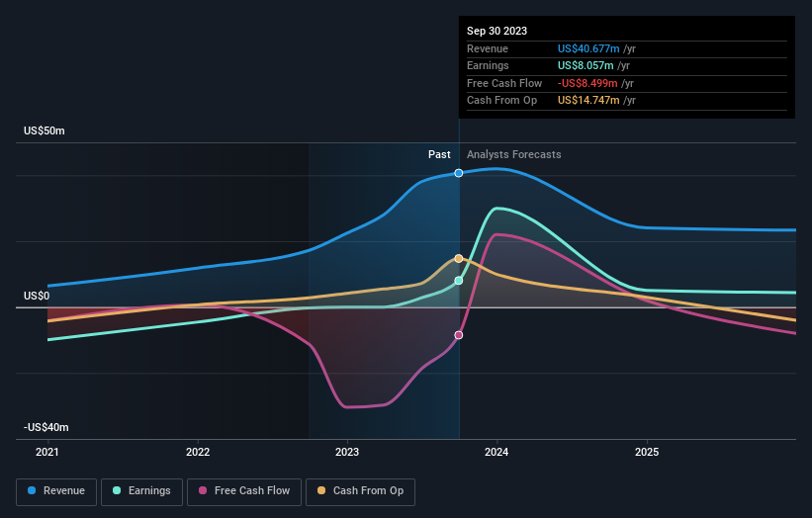Viewport: 812px width, 518px height.
Task: Click the -US$8.499m free cash flow value
Action: click(x=587, y=83)
